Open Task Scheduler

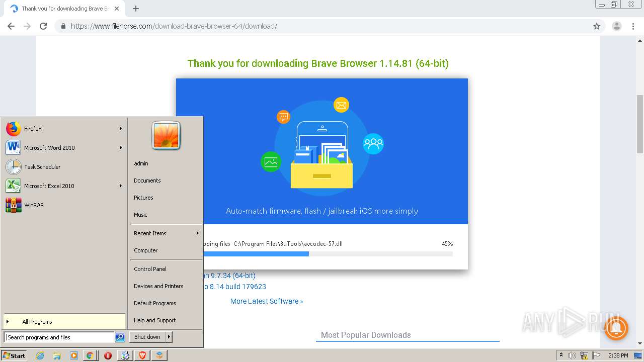pyautogui.click(x=64, y=167)
